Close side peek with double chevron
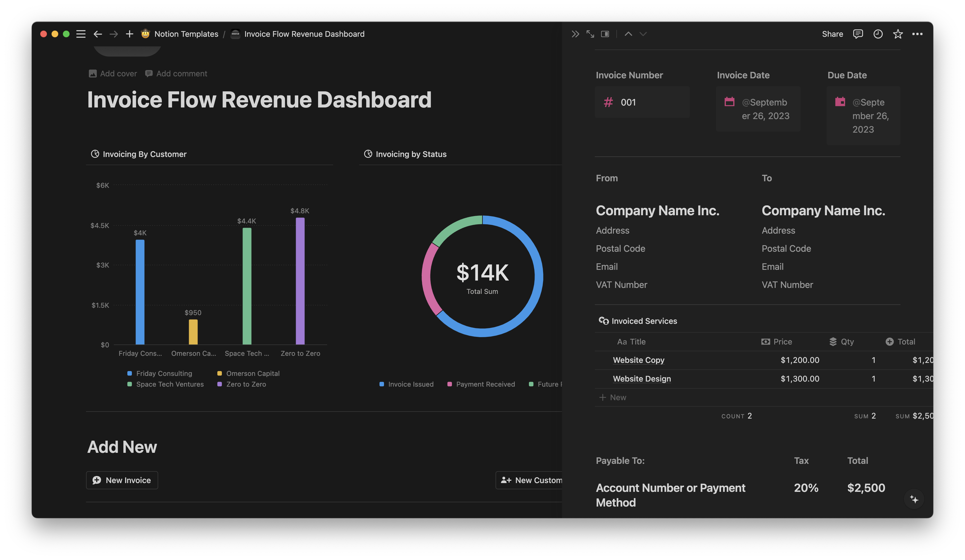The image size is (965, 560). [x=575, y=34]
